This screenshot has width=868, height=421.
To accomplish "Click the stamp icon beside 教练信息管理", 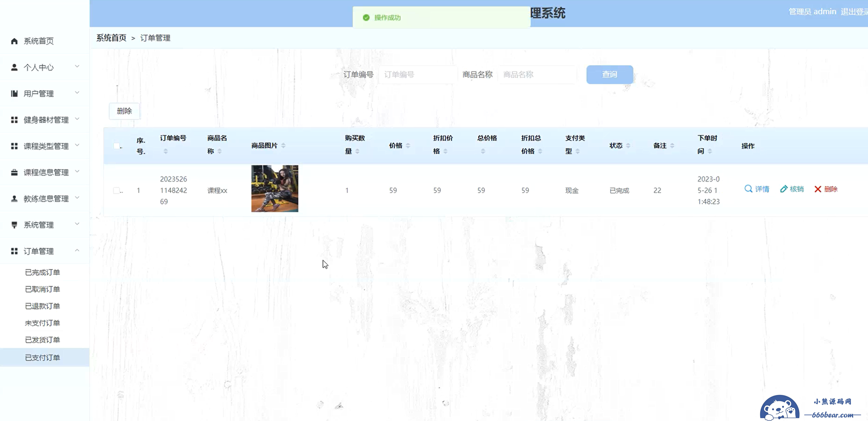I will coord(14,199).
